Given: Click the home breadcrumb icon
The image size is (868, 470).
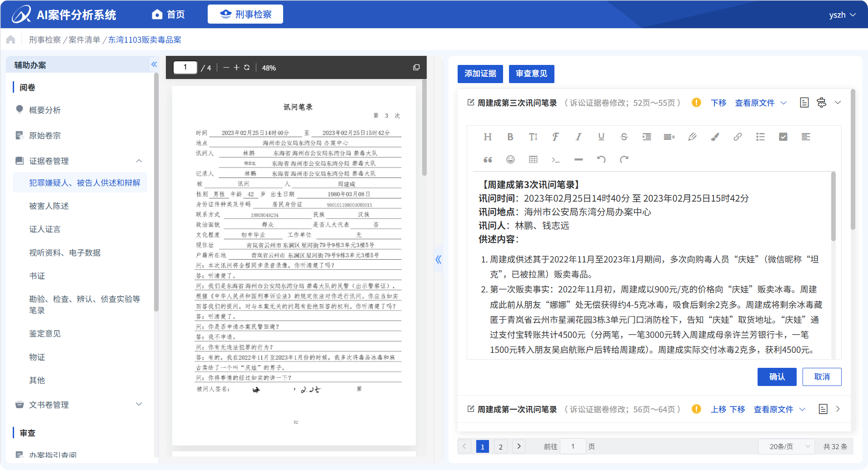Looking at the screenshot, I should 11,40.
